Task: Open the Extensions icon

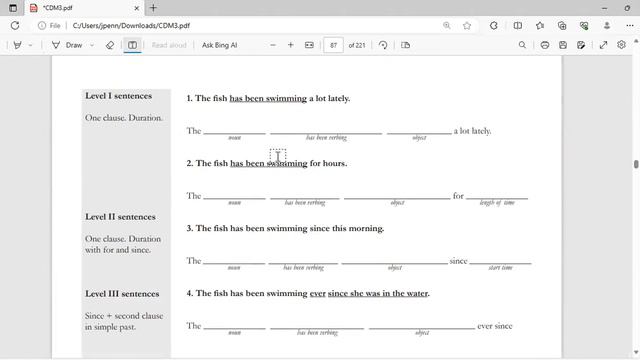Action: click(x=493, y=25)
